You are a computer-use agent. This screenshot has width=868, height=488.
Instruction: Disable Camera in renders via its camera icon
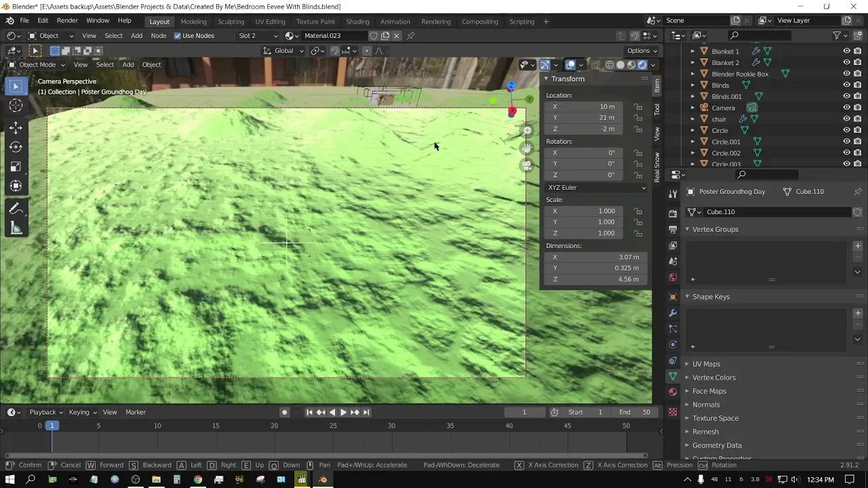point(857,107)
